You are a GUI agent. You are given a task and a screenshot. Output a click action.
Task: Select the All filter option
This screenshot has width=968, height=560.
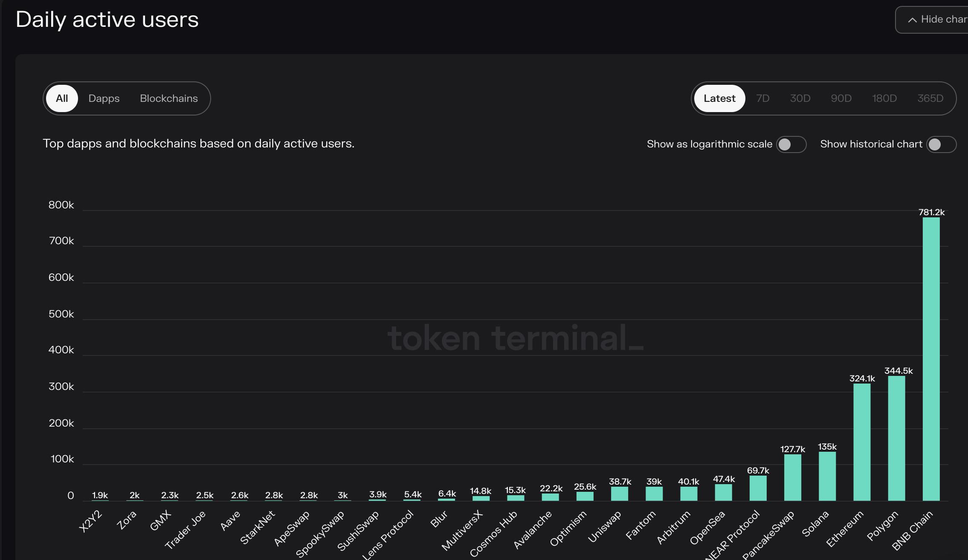62,98
